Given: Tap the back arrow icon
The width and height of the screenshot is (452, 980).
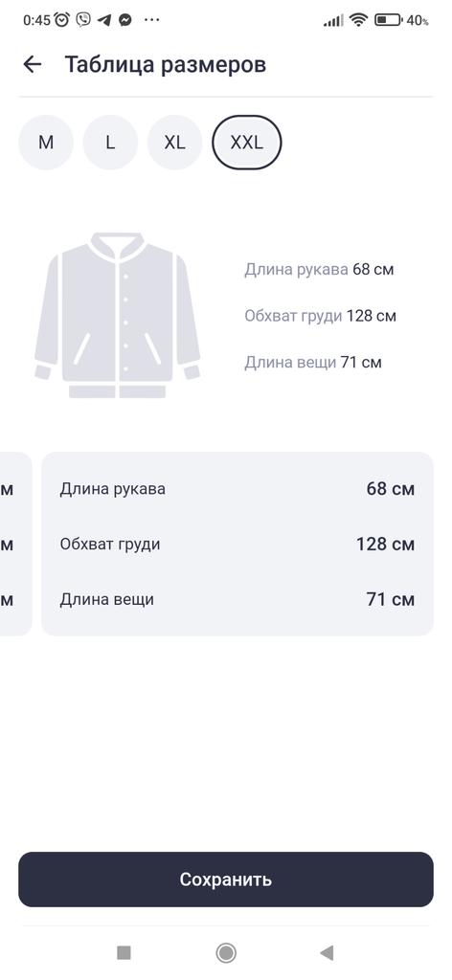Looking at the screenshot, I should point(32,64).
